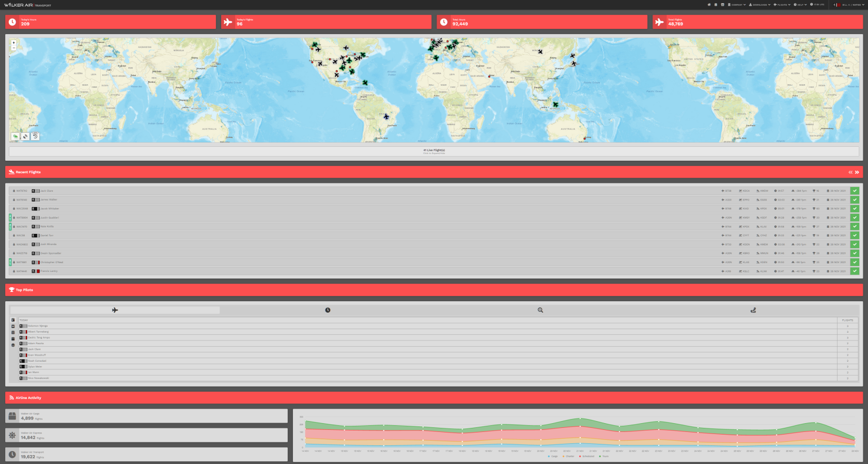Toggle the weather cloud map layer
868x464 pixels.
pyautogui.click(x=16, y=136)
